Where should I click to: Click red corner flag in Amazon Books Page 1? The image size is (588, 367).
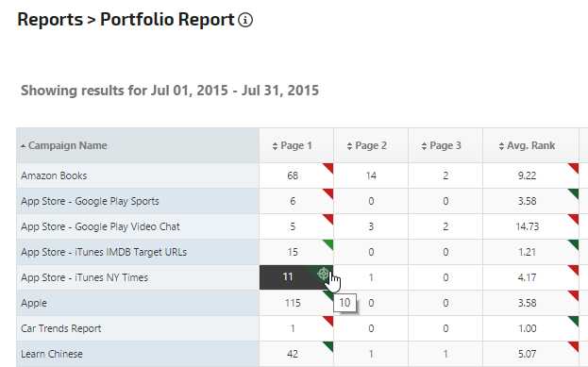click(328, 168)
